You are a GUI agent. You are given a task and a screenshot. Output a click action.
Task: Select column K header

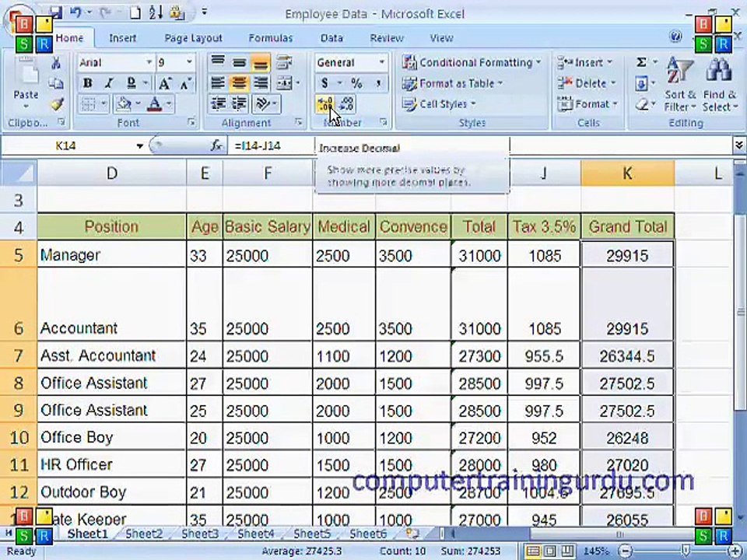[627, 173]
